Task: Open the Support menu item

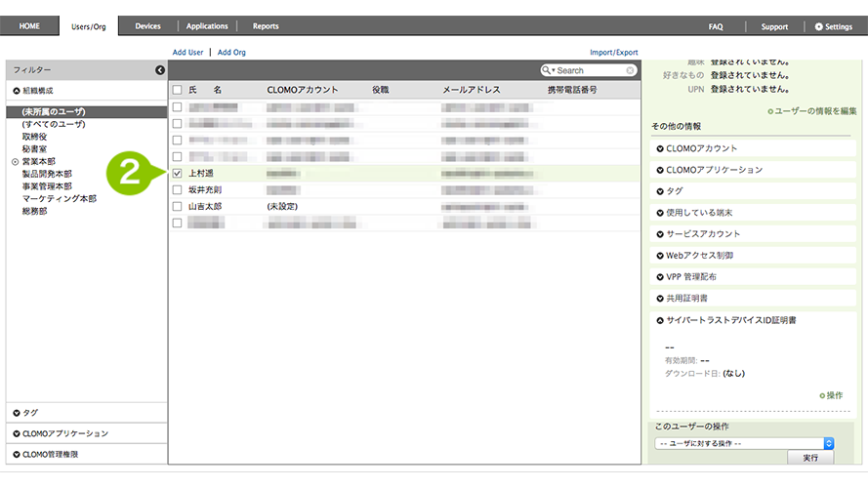Action: [774, 26]
